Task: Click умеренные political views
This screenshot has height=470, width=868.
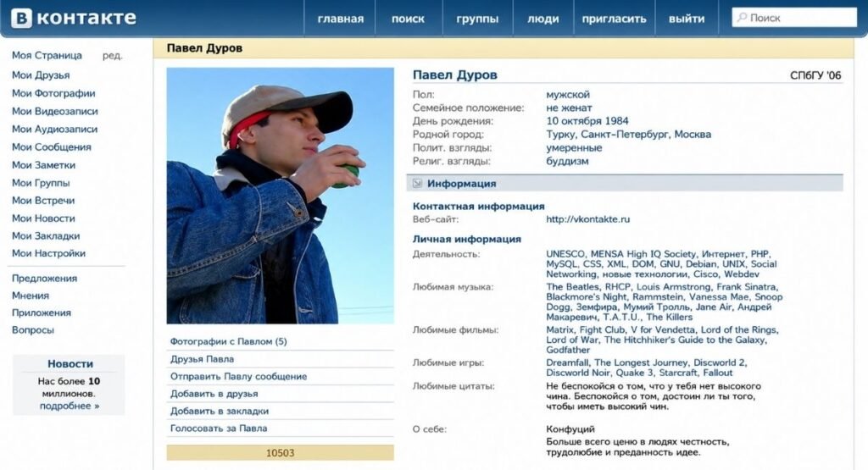Action: 574,147
